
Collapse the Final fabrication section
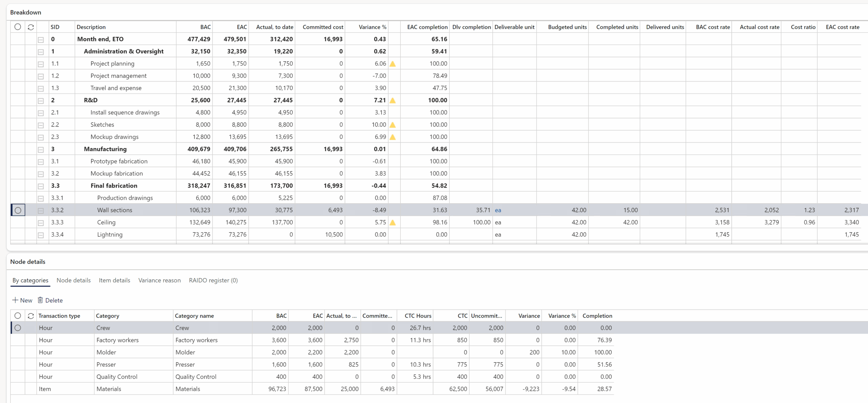coord(41,186)
